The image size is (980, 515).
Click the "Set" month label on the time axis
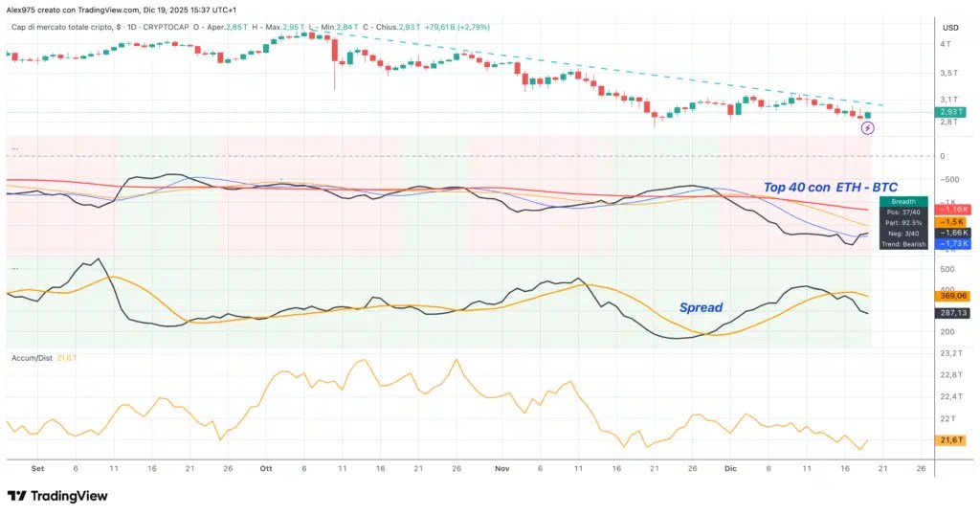[x=37, y=469]
